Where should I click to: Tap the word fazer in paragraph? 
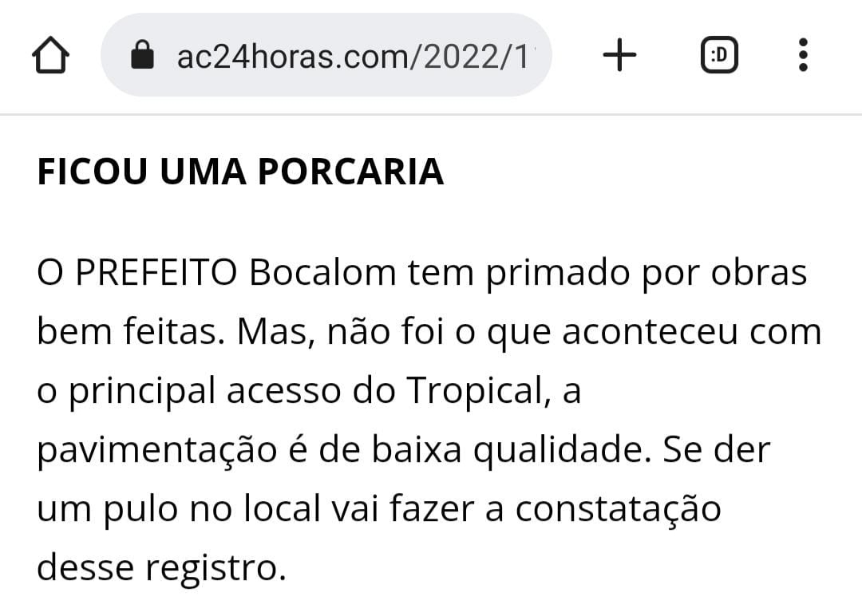coord(432,509)
